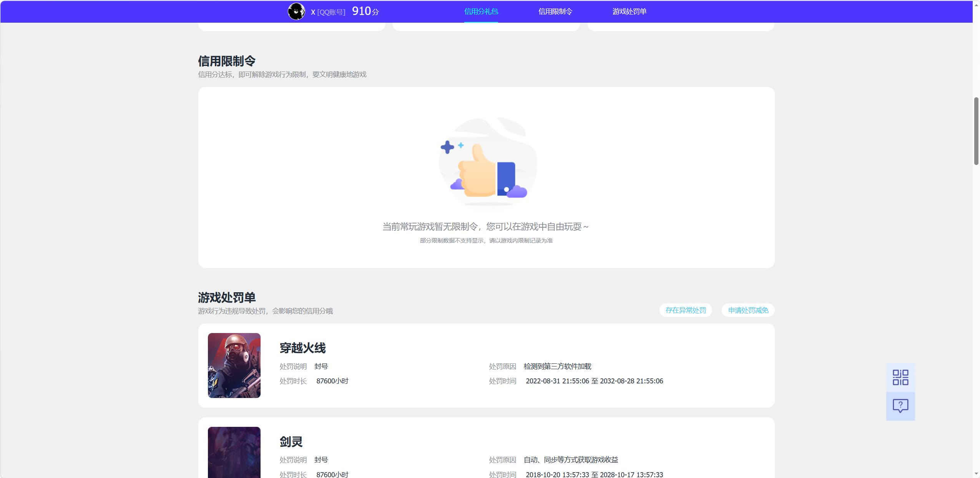Open the help question bubble icon
Image resolution: width=980 pixels, height=478 pixels.
[900, 406]
